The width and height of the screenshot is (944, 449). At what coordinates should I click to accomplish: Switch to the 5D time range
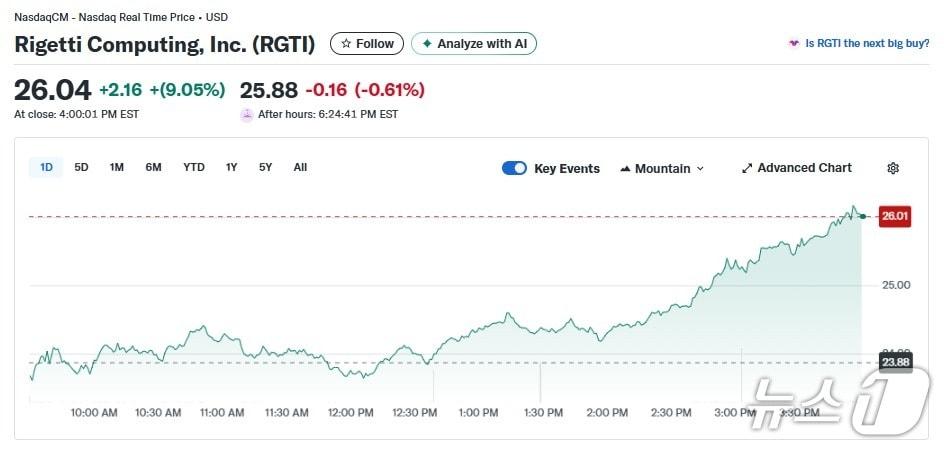[81, 167]
